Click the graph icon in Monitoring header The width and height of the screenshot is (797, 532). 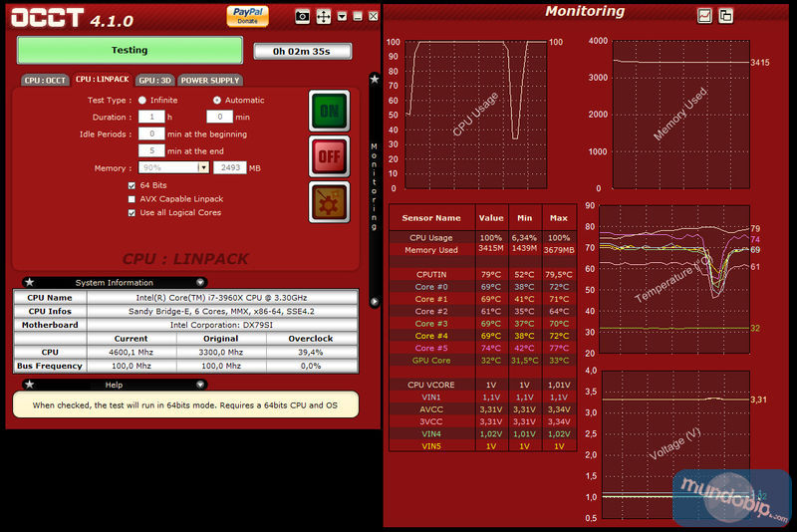pos(704,16)
